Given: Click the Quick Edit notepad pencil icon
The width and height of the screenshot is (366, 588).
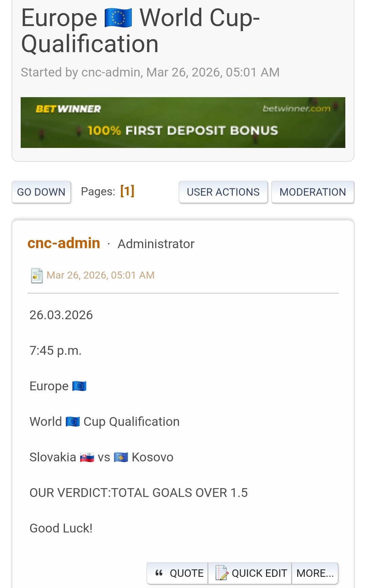Looking at the screenshot, I should click(221, 573).
